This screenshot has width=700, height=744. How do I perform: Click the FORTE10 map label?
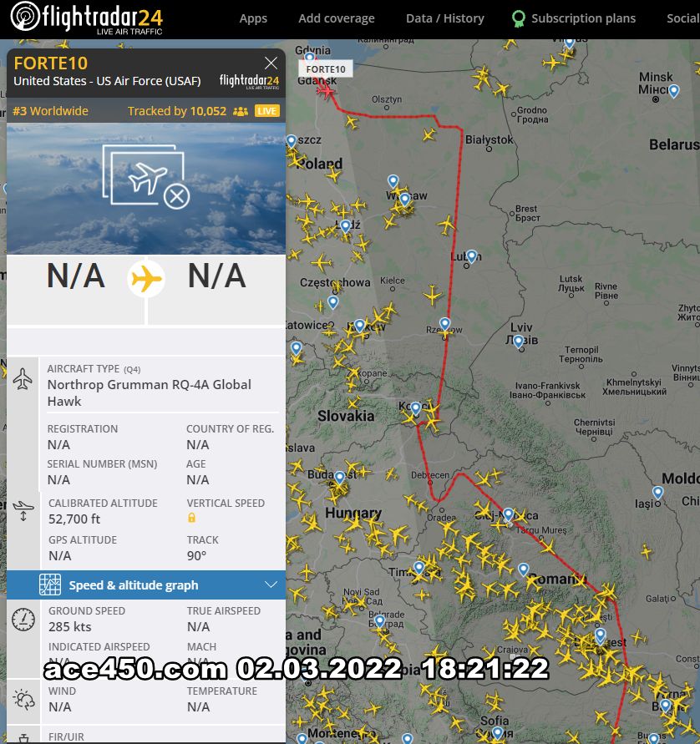click(326, 69)
